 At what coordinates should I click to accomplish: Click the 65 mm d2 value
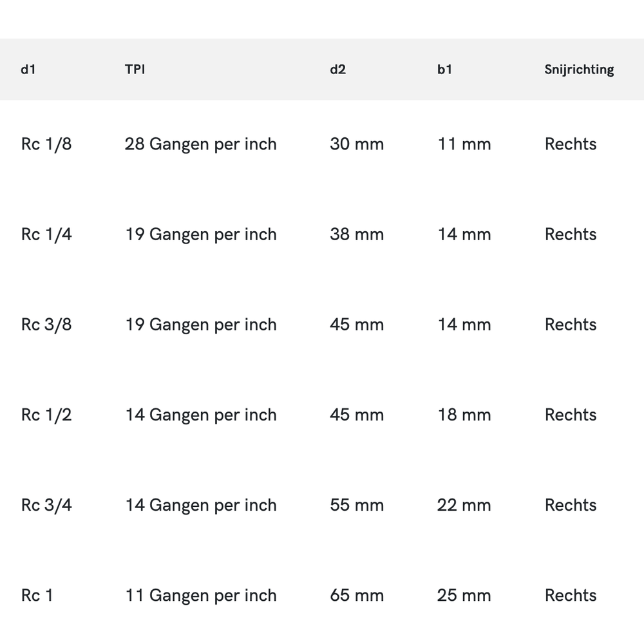[357, 596]
